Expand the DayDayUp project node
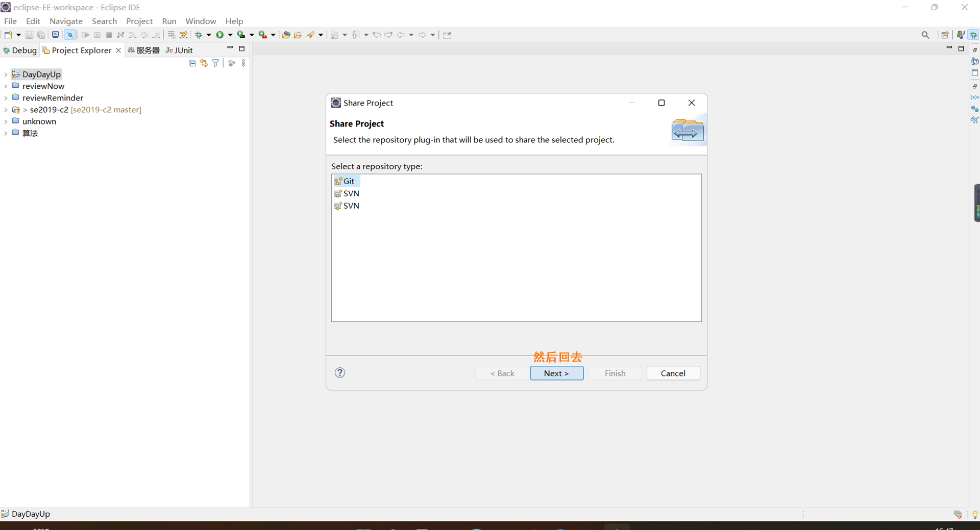The height and width of the screenshot is (530, 980). [x=5, y=74]
